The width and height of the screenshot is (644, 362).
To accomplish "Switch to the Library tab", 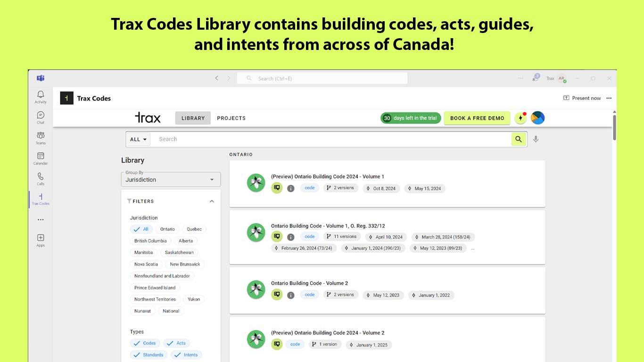I will click(193, 118).
